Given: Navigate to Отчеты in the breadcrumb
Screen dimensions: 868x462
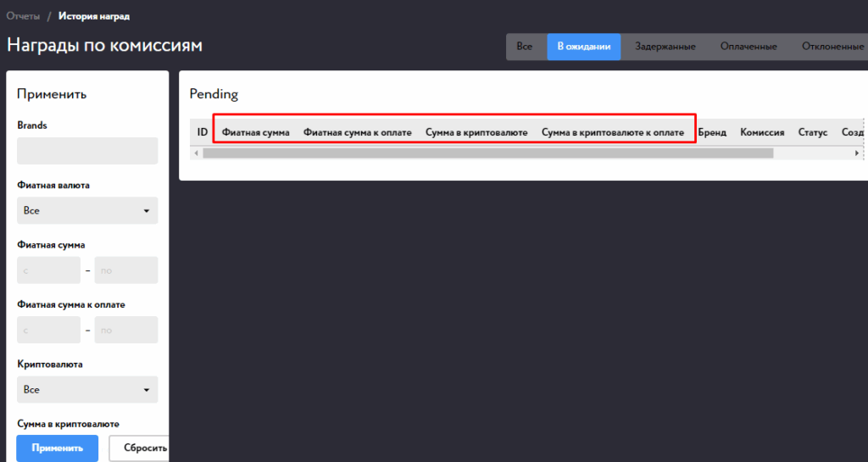Looking at the screenshot, I should point(23,16).
